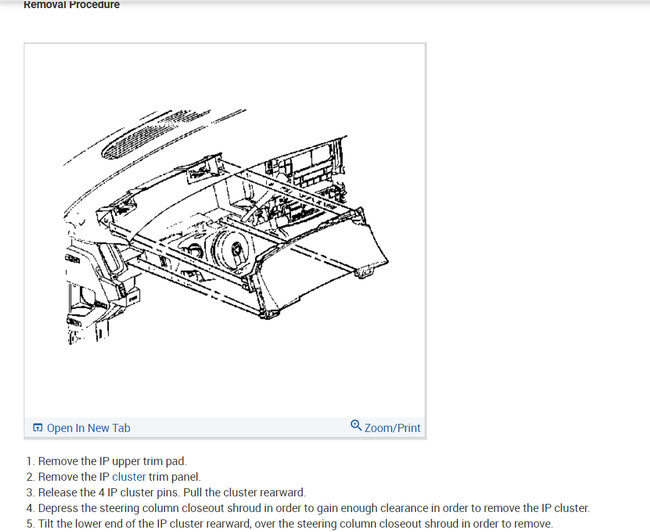Open the blue 'cluster' hyperlink
The width and height of the screenshot is (650, 532).
[129, 477]
